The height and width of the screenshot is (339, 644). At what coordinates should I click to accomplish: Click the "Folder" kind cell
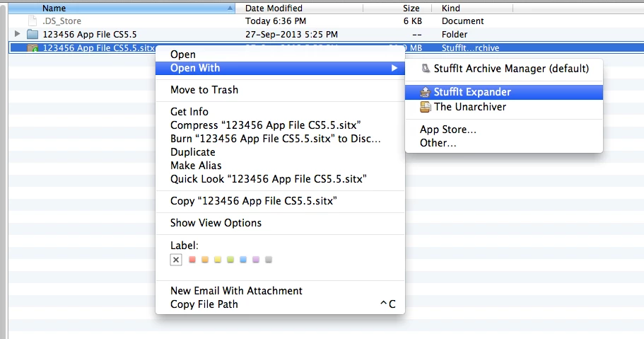[455, 34]
